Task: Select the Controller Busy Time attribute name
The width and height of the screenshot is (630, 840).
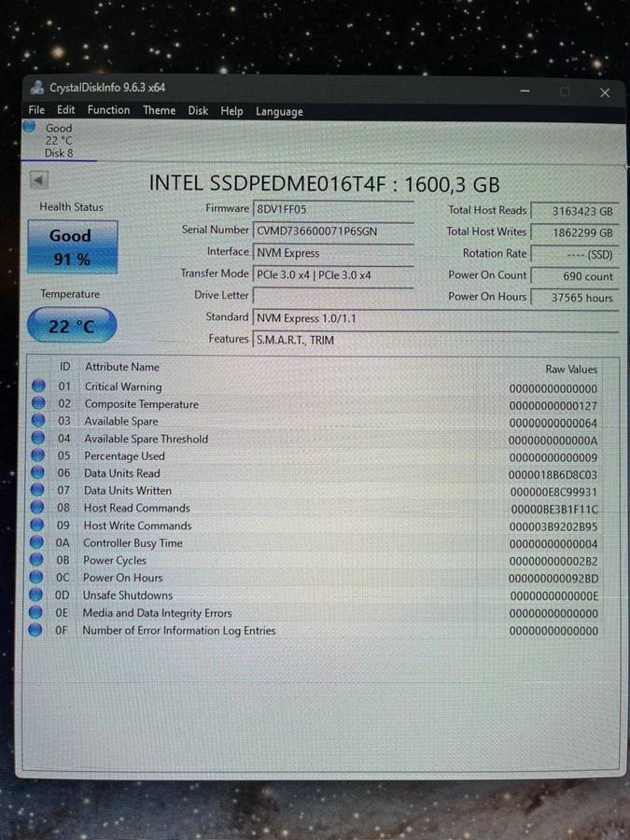Action: 133,542
